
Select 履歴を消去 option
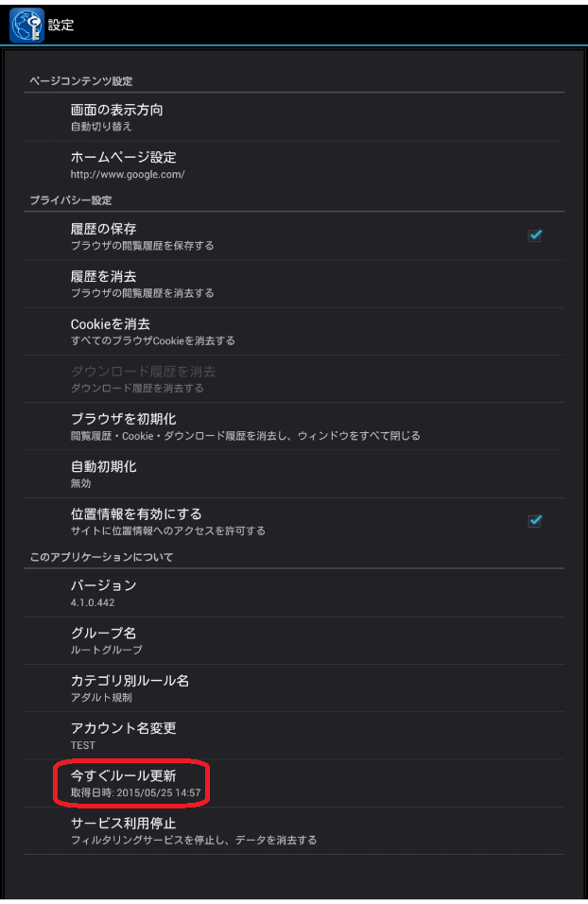(294, 284)
